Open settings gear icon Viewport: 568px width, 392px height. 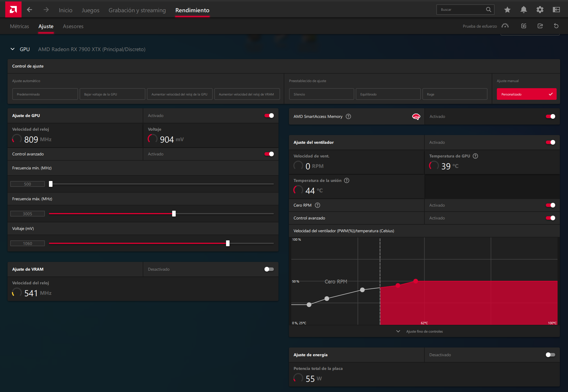click(540, 10)
